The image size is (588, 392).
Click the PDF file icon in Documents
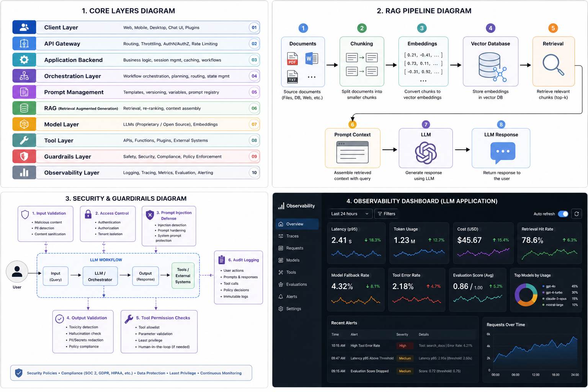(x=292, y=59)
